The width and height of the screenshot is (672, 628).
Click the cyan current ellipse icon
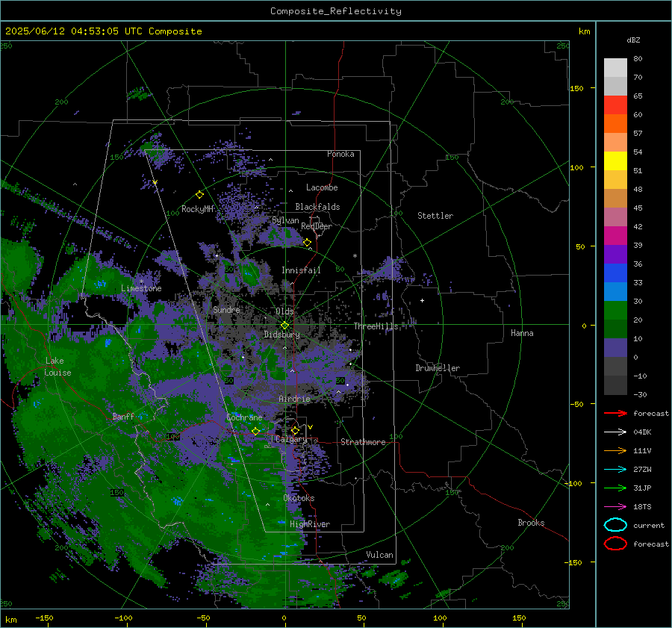tap(615, 525)
